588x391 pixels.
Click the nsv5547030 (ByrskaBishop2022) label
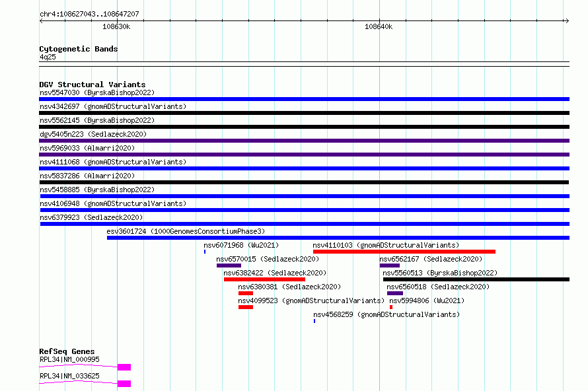coord(97,92)
